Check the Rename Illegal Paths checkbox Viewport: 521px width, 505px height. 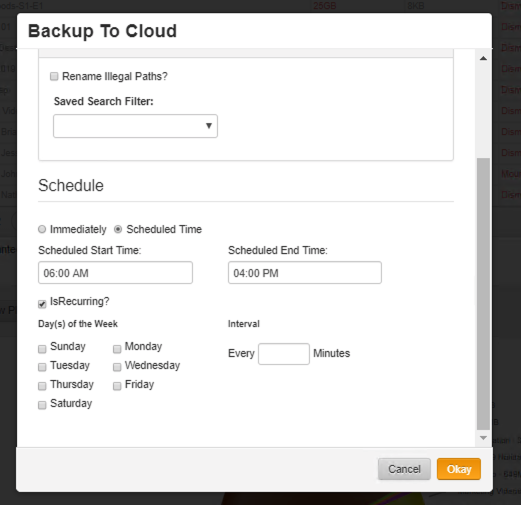(x=54, y=76)
